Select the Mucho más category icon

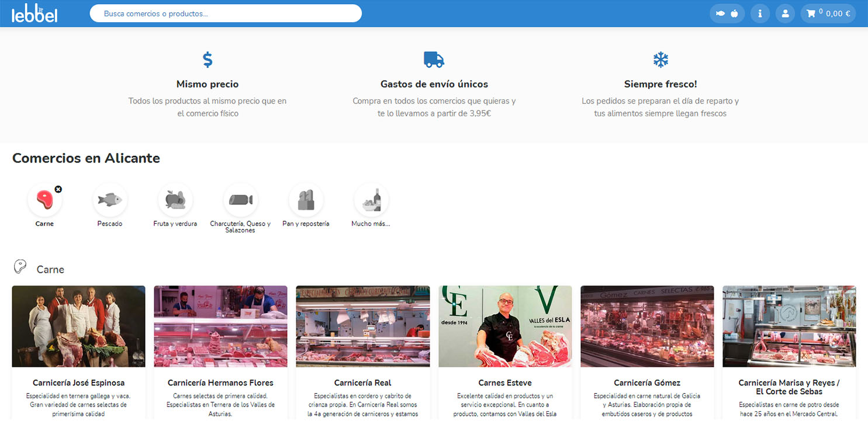coord(371,200)
